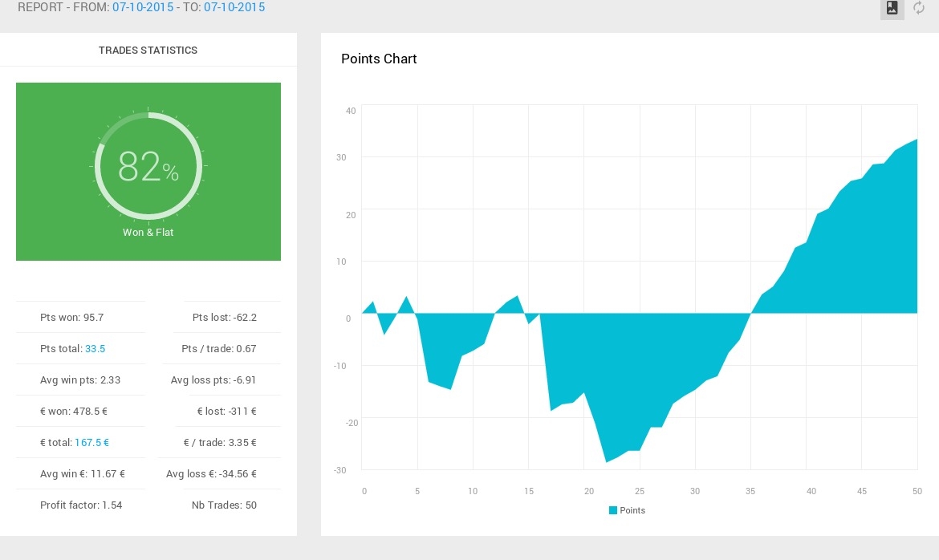This screenshot has height=560, width=939.
Task: Click the Pts won: 95.7 stat
Action: 72,318
